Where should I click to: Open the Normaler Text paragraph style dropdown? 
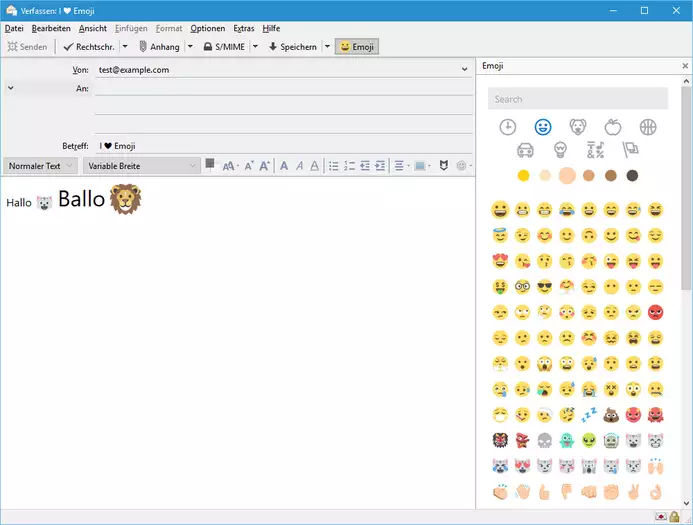point(40,165)
